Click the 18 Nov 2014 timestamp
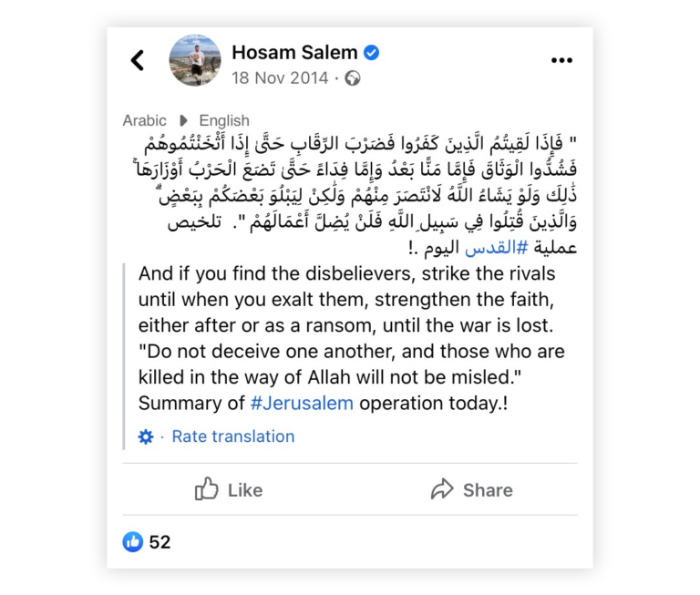Viewport: 700px width, 595px height. coord(280,78)
